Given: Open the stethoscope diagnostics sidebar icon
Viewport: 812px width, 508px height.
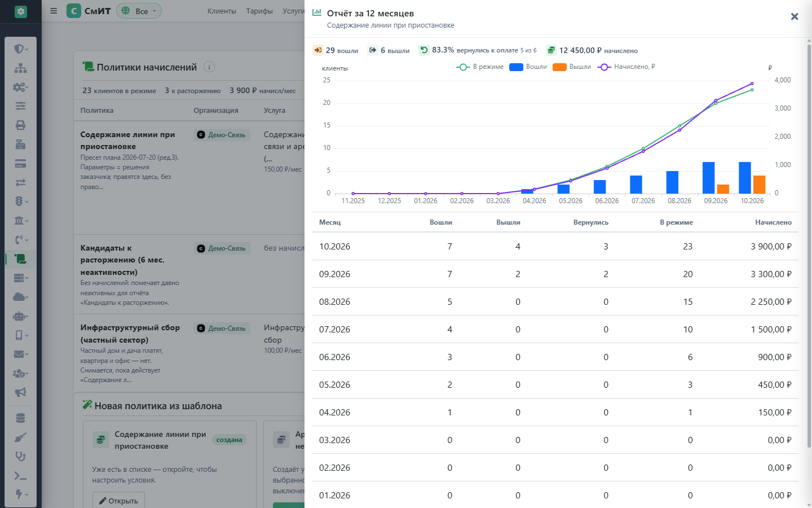Looking at the screenshot, I should point(20,456).
